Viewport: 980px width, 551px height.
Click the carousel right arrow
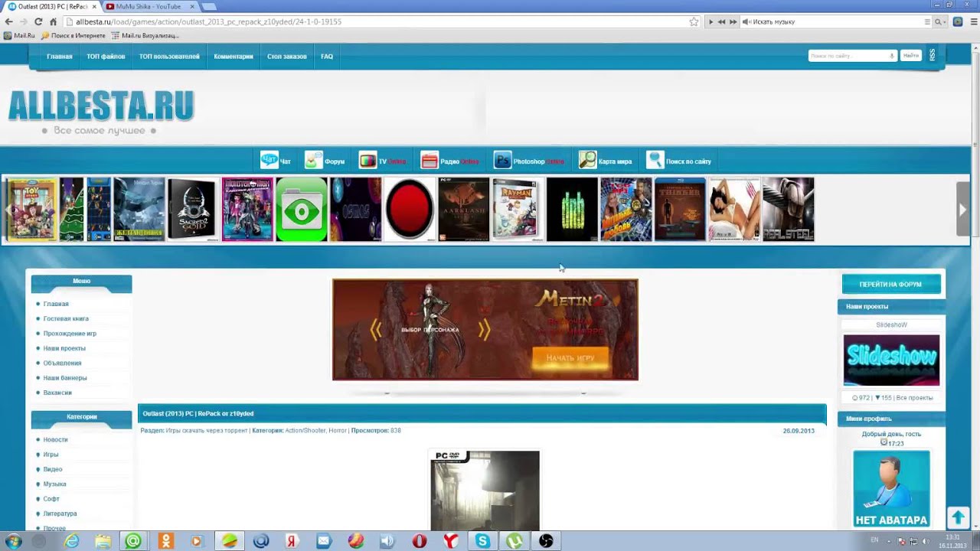(x=962, y=209)
